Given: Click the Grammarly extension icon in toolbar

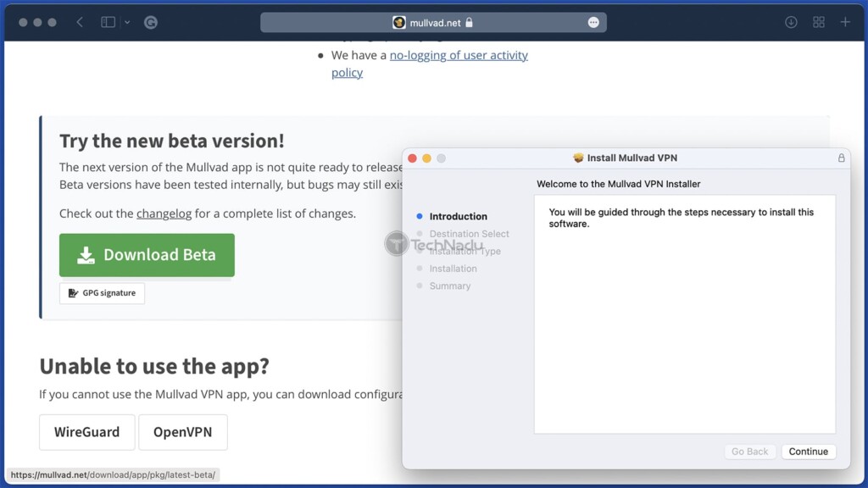Looking at the screenshot, I should point(151,22).
